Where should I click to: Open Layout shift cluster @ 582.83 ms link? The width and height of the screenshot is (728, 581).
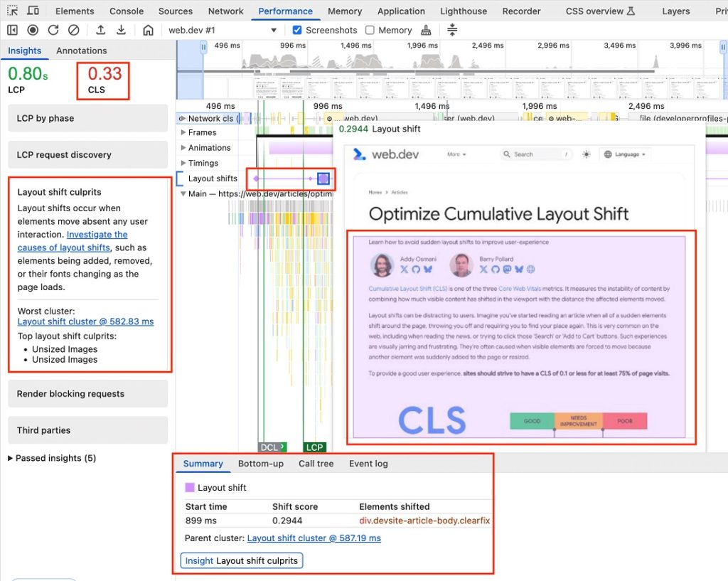pyautogui.click(x=85, y=321)
